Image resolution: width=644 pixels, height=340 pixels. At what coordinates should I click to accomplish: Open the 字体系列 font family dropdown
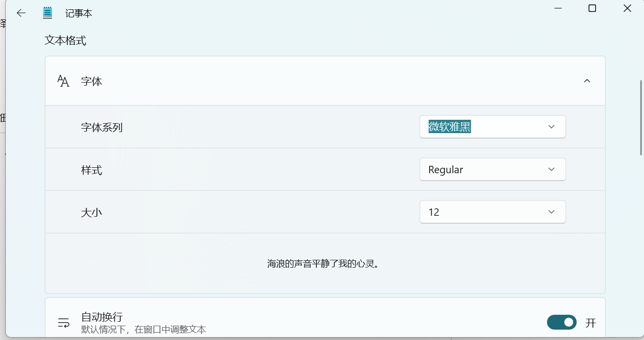click(x=493, y=127)
